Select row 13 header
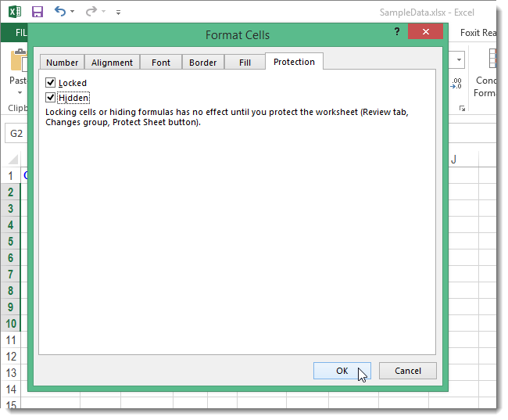Screen dimensions: 508x420 10,372
